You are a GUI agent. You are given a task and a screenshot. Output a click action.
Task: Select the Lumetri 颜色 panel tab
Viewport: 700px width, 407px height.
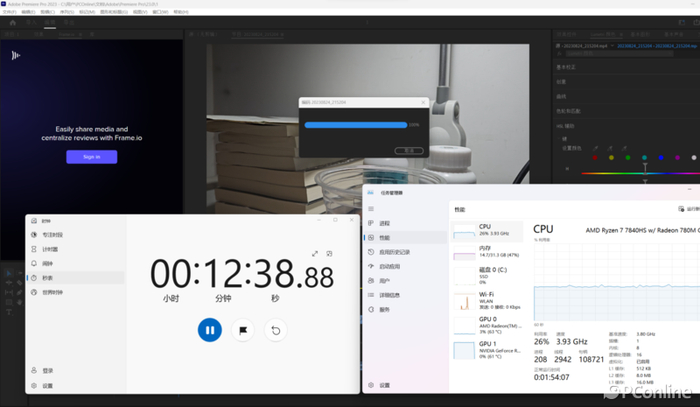(x=603, y=34)
